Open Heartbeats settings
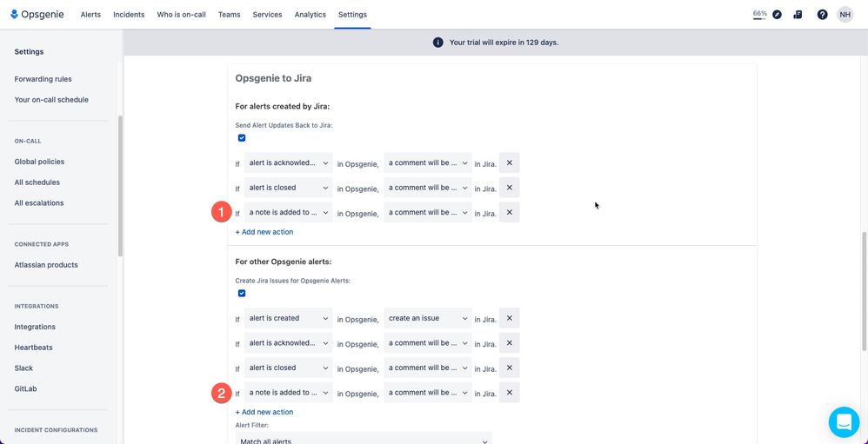The width and height of the screenshot is (868, 444). pos(33,348)
